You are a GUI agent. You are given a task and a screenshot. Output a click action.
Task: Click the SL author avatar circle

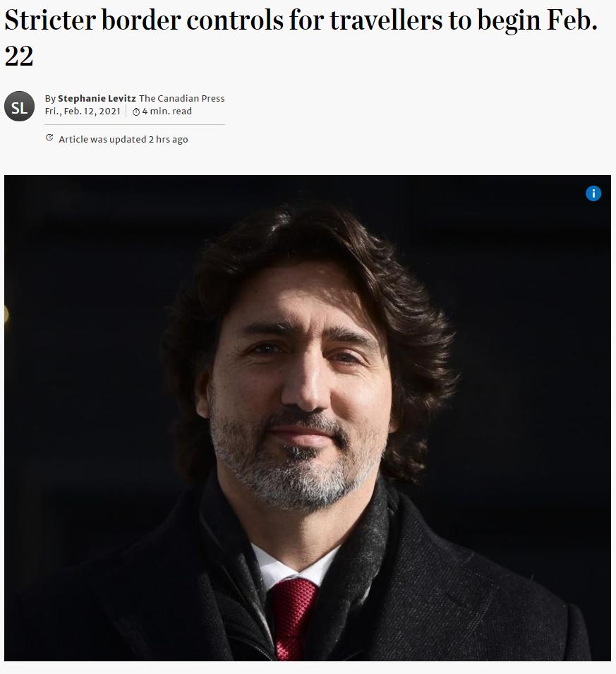click(19, 106)
